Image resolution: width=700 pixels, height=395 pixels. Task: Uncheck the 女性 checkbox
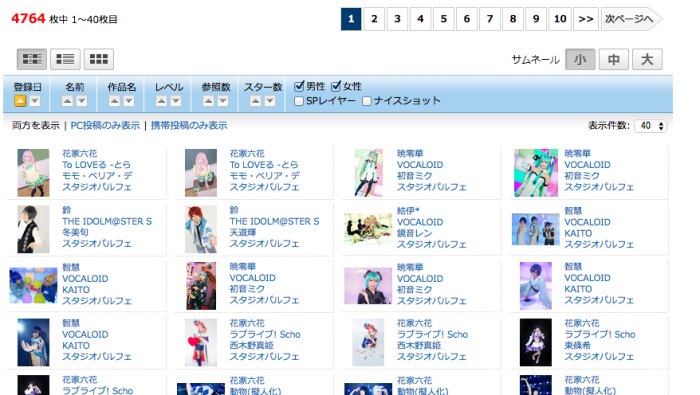pyautogui.click(x=336, y=87)
